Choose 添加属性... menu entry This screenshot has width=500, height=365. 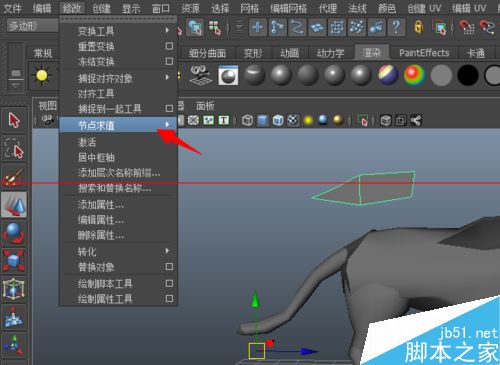click(118, 204)
